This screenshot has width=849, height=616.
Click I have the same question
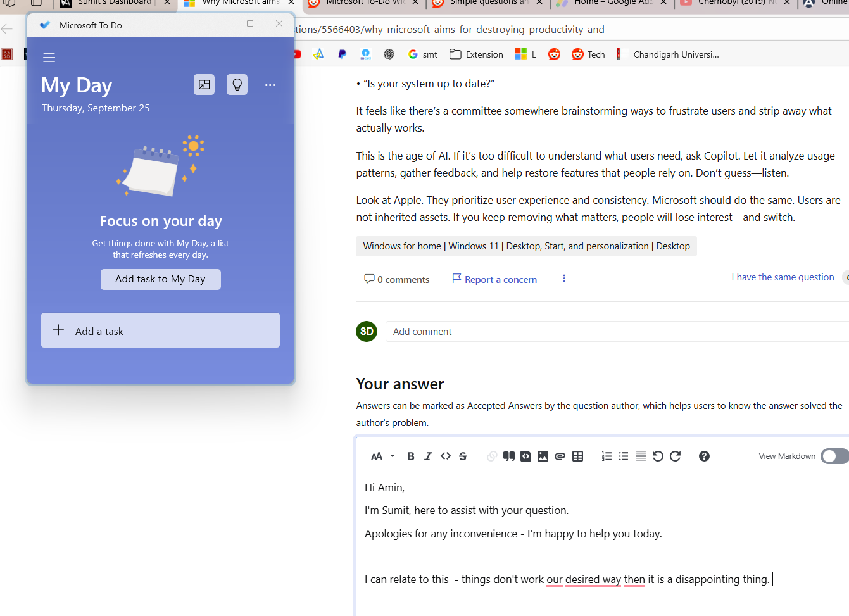pos(783,277)
